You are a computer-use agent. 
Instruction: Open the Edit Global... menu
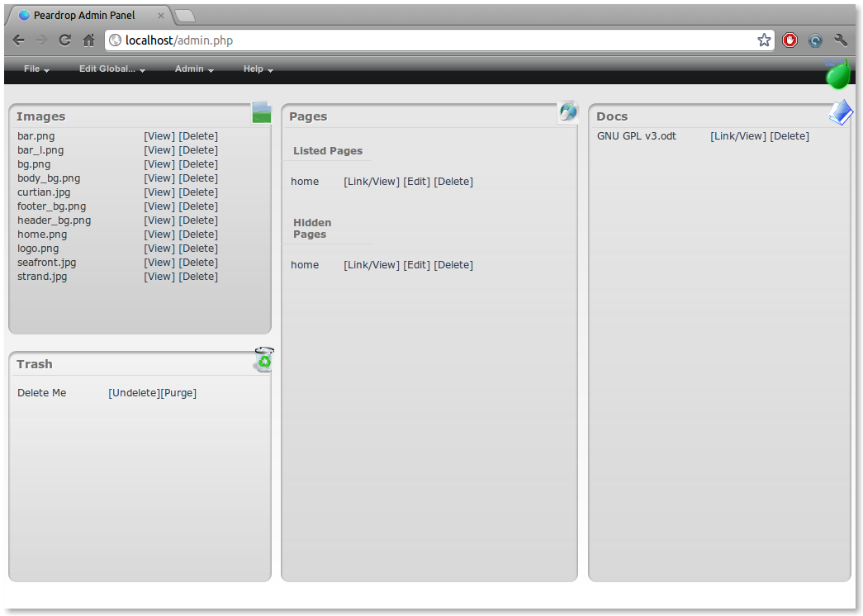(112, 69)
